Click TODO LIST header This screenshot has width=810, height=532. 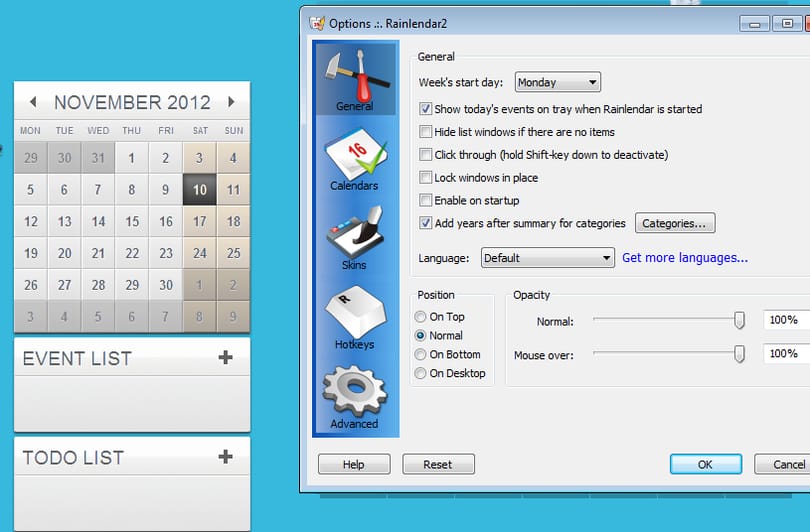(x=73, y=458)
